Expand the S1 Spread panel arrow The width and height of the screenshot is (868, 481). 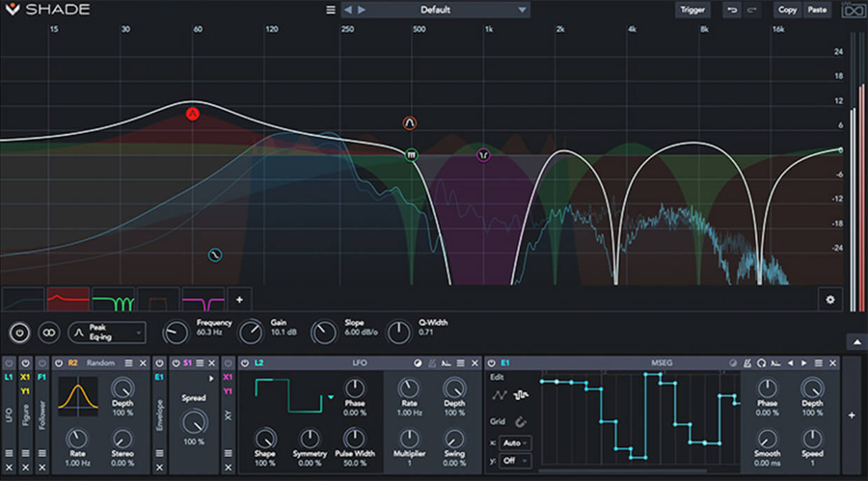point(211,379)
